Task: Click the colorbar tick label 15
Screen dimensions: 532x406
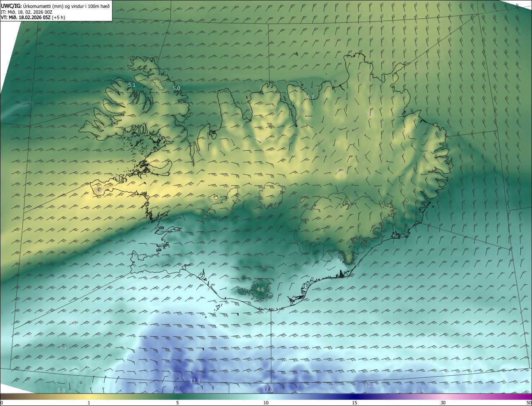Action: click(355, 403)
